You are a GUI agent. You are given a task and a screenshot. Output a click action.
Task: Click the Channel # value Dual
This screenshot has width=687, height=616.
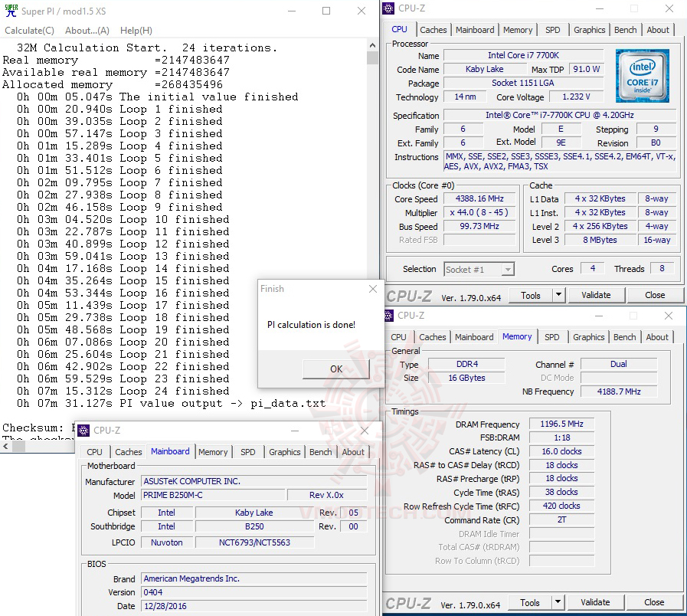(619, 364)
